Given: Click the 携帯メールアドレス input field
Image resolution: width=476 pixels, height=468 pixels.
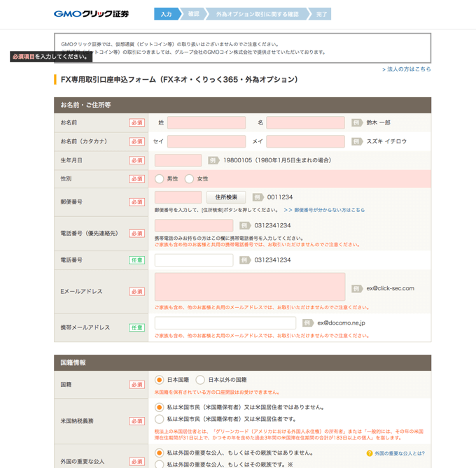Looking at the screenshot, I should [x=225, y=323].
